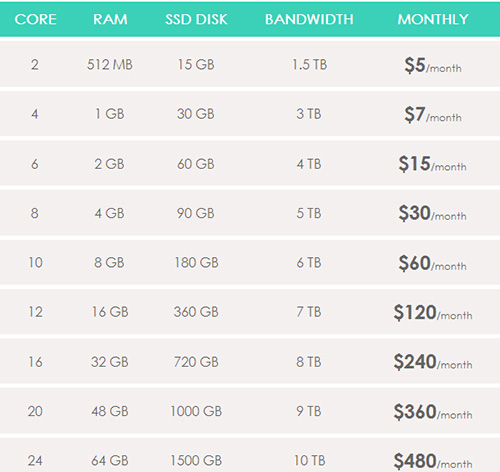Click the 5 TB bandwidth cell
The height and width of the screenshot is (472, 500).
point(309,213)
